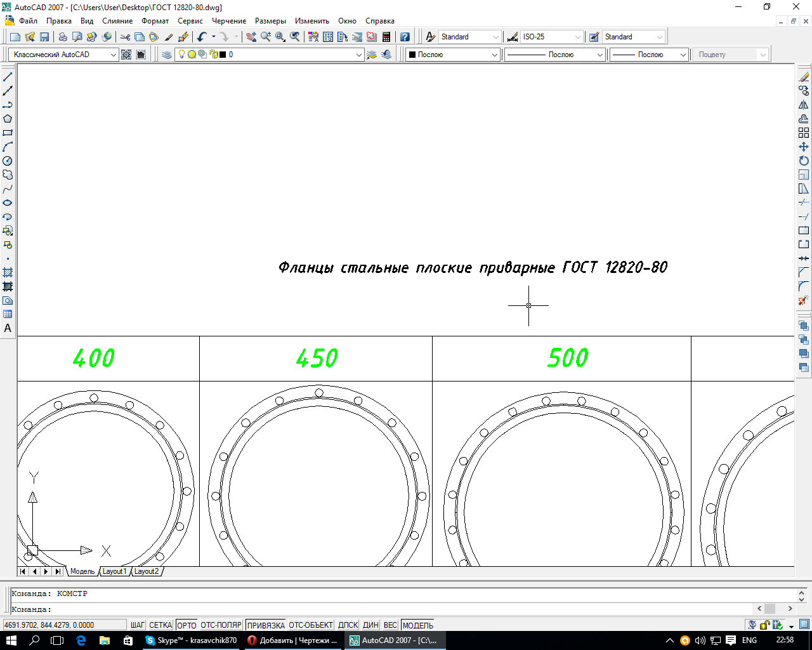The image size is (812, 650).
Task: Click the Fillet tool
Action: pyautogui.click(x=804, y=286)
